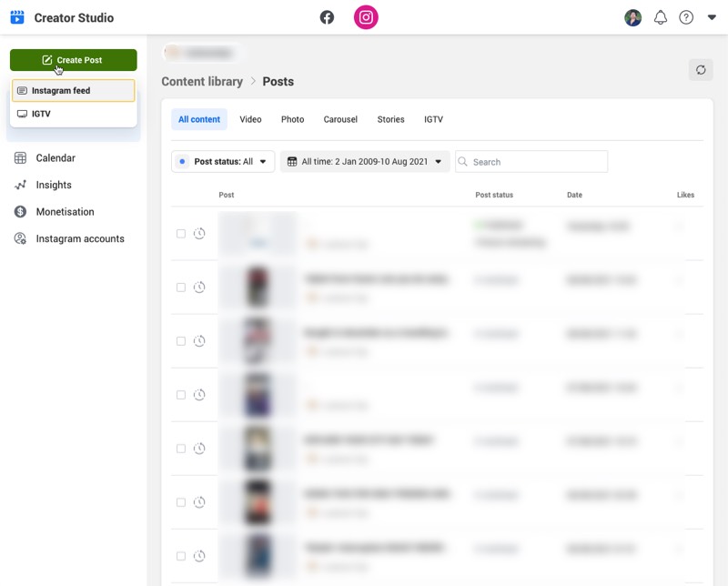
Task: Click the Date column header
Action: click(x=574, y=195)
